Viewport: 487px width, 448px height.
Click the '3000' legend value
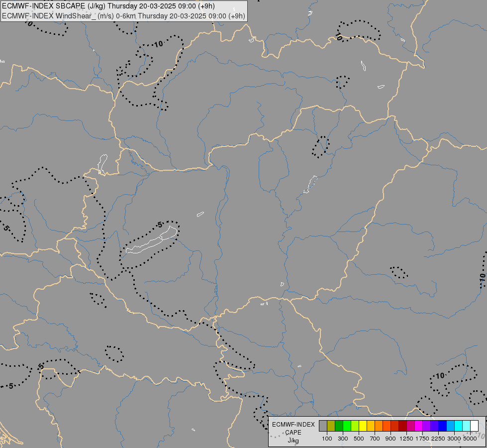tap(454, 439)
